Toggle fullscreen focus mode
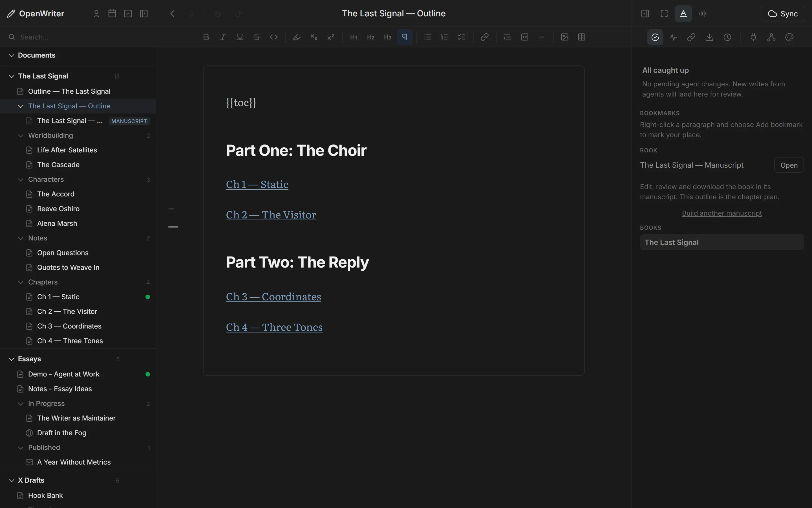This screenshot has width=812, height=508. pyautogui.click(x=664, y=14)
